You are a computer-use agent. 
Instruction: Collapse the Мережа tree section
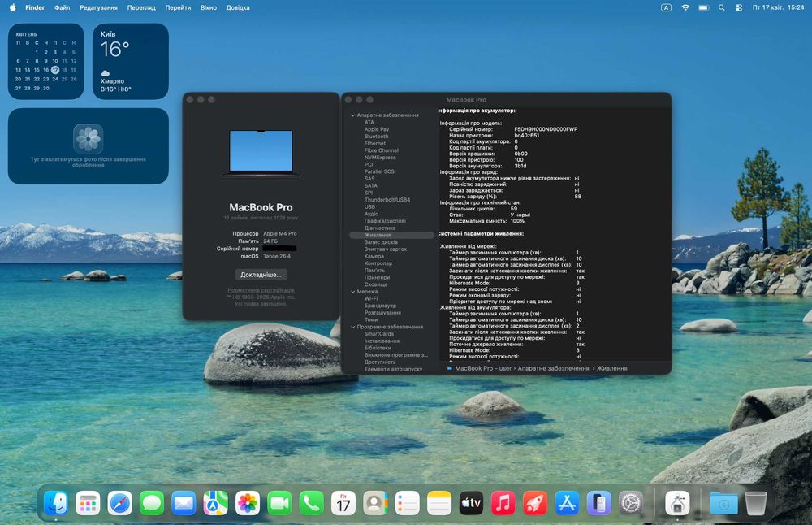[353, 292]
